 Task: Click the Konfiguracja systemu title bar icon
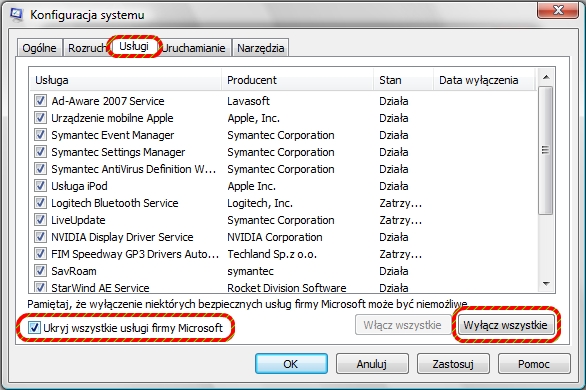[x=16, y=15]
